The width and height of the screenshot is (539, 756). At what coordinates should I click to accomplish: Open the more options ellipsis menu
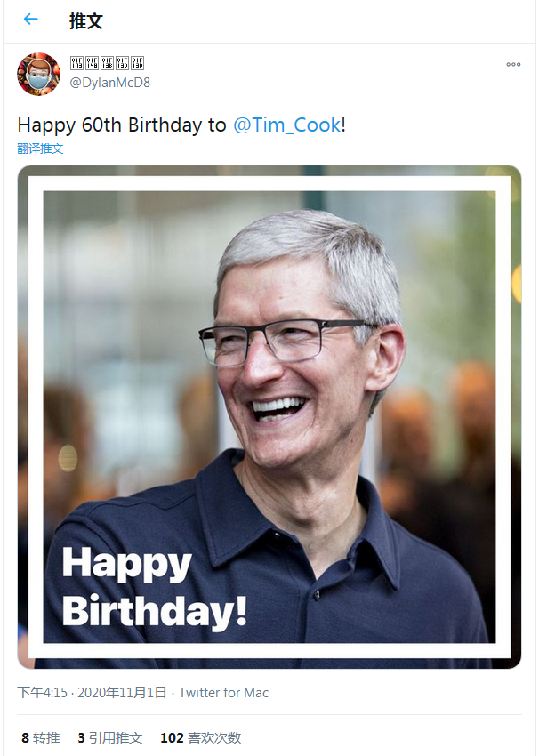point(513,64)
